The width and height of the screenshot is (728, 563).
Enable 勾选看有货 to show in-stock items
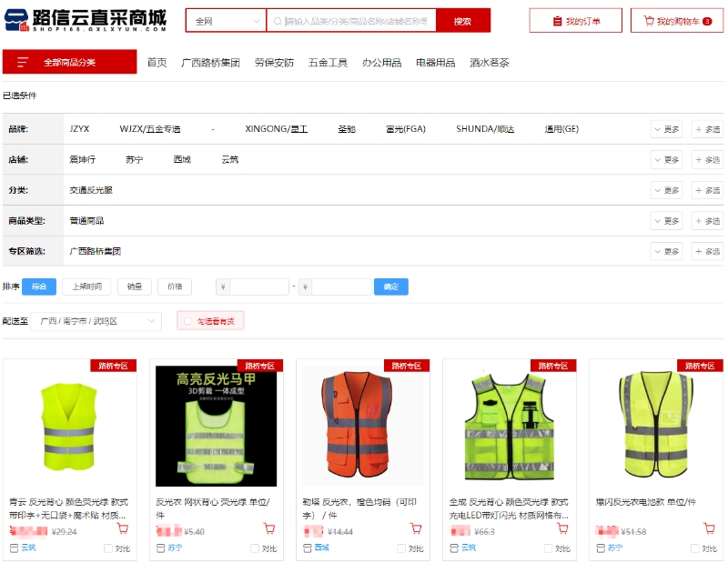pos(207,320)
